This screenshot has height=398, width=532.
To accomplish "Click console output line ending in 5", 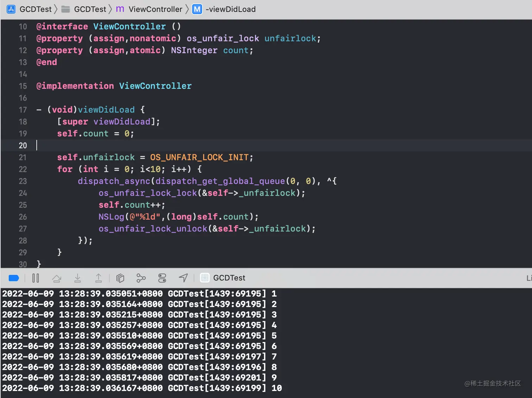I will pos(140,335).
